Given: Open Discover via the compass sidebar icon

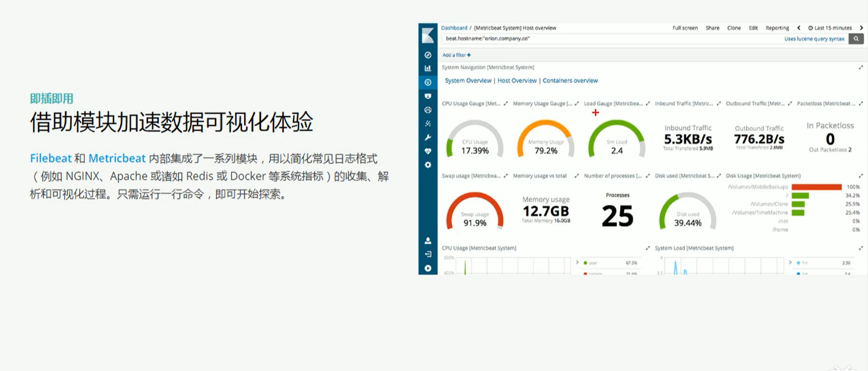Looking at the screenshot, I should pyautogui.click(x=428, y=55).
